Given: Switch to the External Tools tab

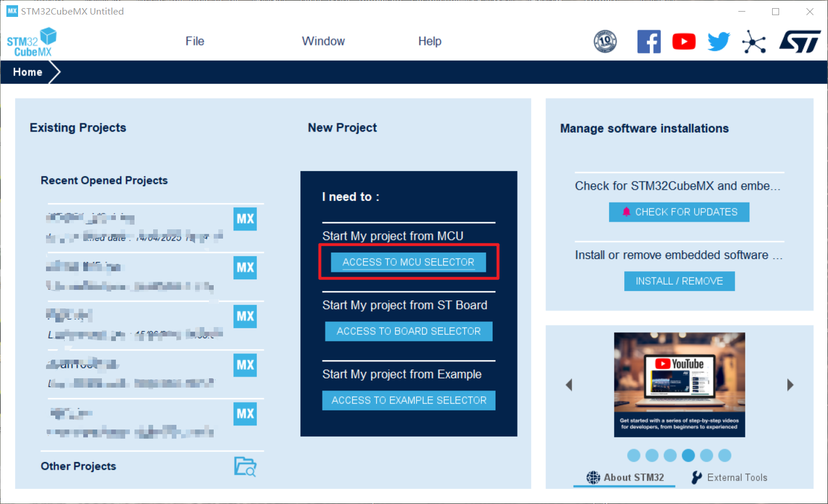Looking at the screenshot, I should coord(729,478).
